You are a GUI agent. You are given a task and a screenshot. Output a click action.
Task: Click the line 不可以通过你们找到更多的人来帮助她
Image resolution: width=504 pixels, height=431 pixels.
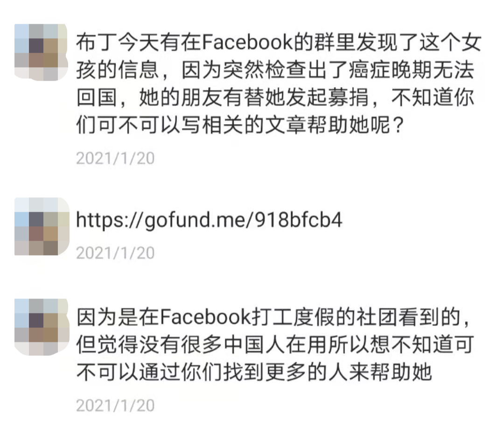254,373
